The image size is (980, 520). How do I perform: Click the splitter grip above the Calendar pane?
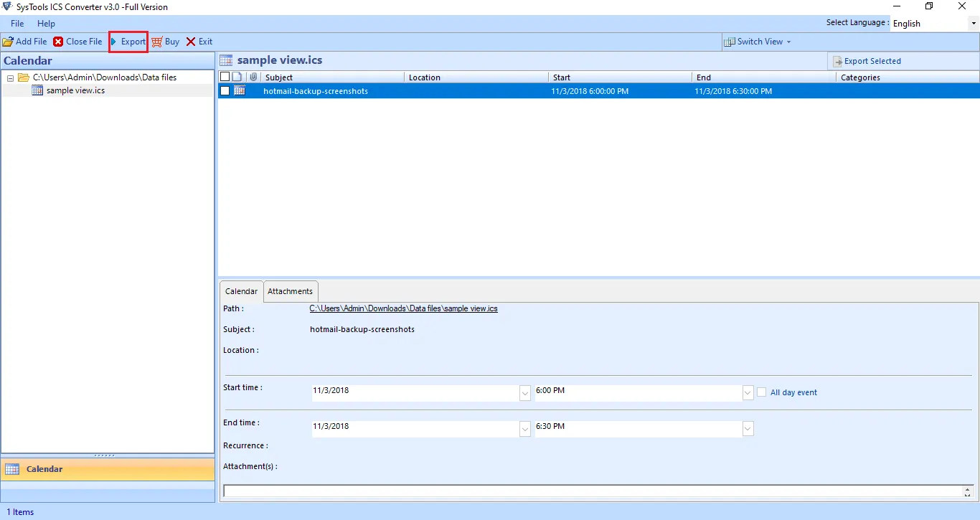point(105,455)
